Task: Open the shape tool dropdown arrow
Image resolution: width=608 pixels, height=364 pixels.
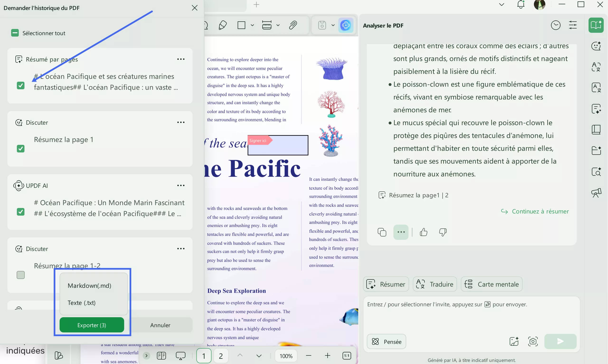Action: (x=253, y=25)
